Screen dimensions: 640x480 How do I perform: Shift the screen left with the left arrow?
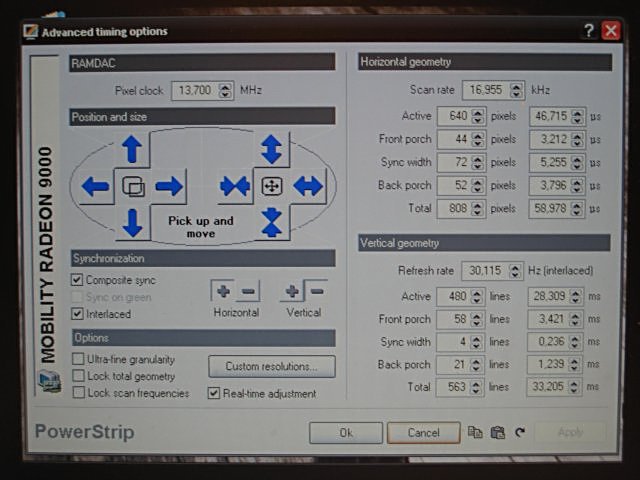point(96,186)
